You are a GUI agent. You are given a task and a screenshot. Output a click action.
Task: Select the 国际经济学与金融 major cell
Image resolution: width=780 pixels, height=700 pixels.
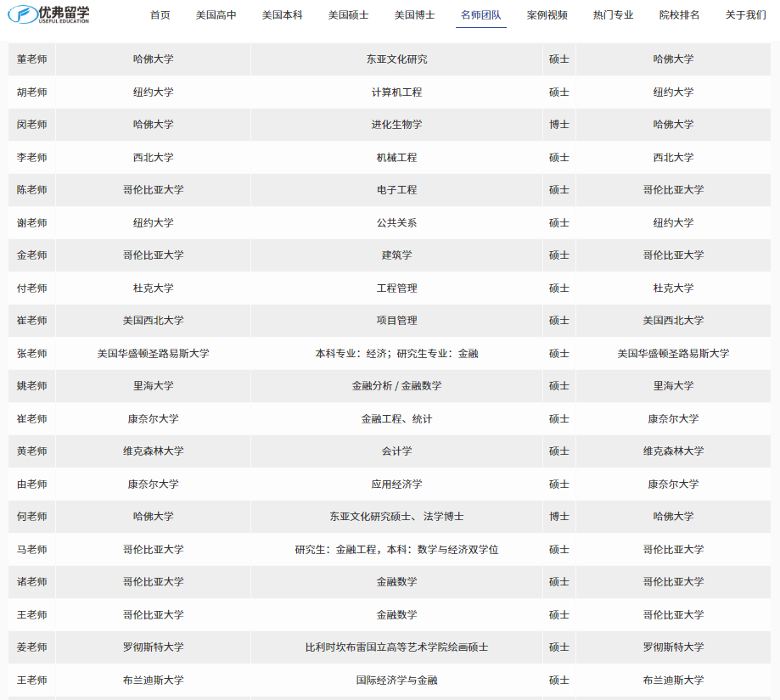click(x=396, y=680)
